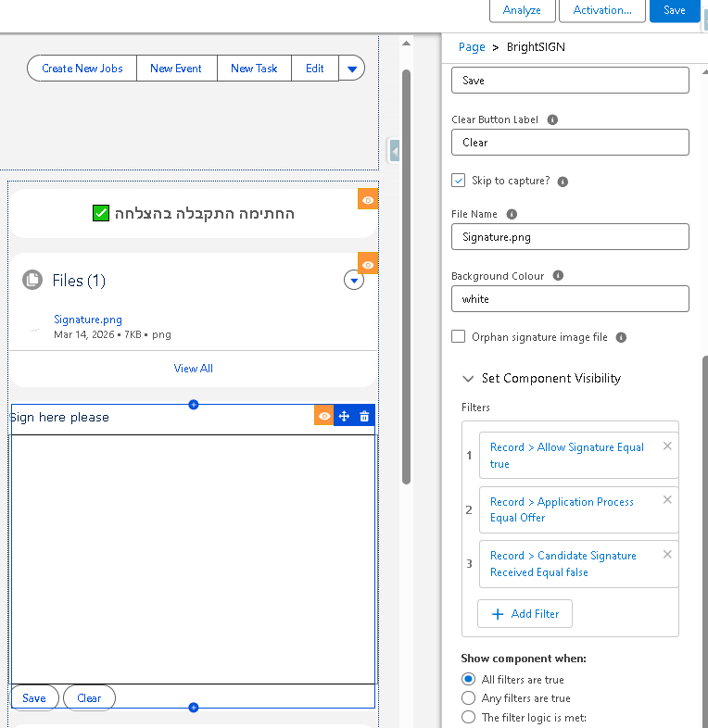Click the info icon beside Clear Button Label
Image resolution: width=708 pixels, height=728 pixels.
coord(552,119)
